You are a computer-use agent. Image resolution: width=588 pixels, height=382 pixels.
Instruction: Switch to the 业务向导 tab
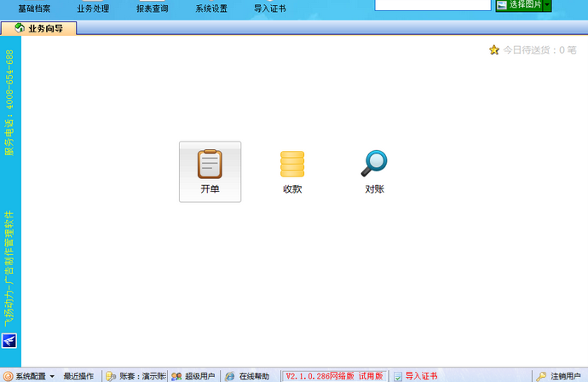click(38, 28)
